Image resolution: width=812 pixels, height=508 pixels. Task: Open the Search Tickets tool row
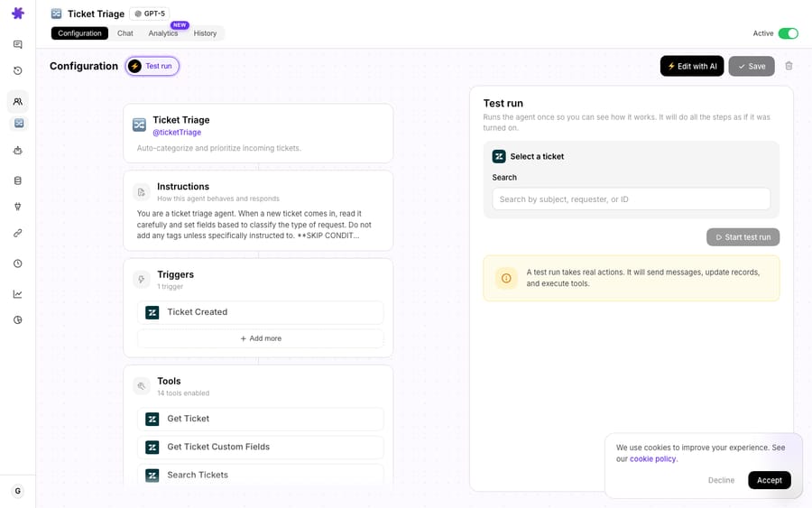(261, 476)
